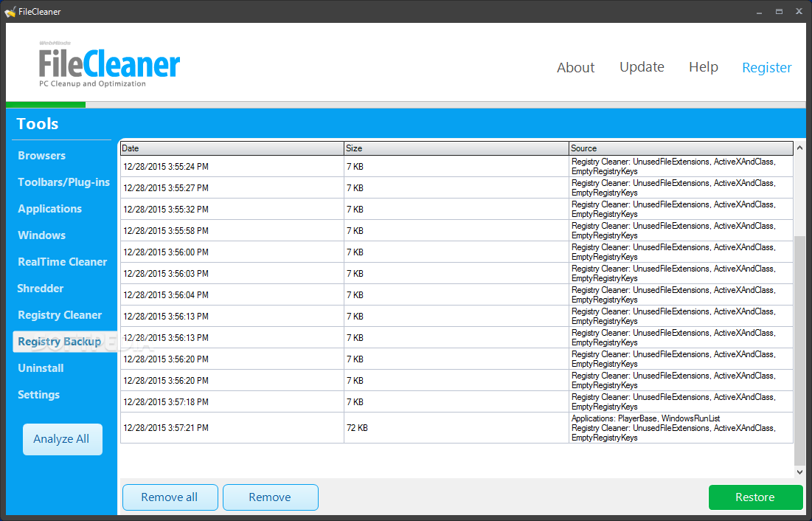
Task: Select Toolbars/Plug-ins in the sidebar
Action: (63, 182)
